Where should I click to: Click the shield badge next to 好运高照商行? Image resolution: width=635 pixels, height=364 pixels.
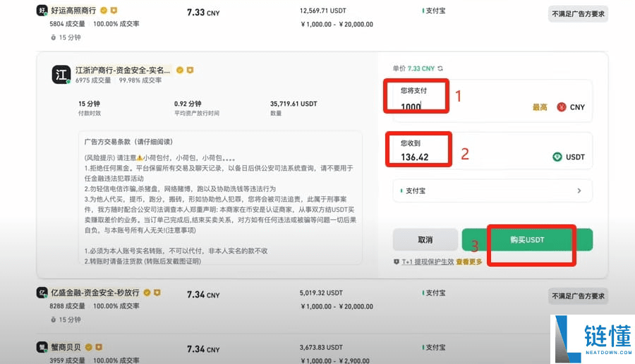(114, 10)
